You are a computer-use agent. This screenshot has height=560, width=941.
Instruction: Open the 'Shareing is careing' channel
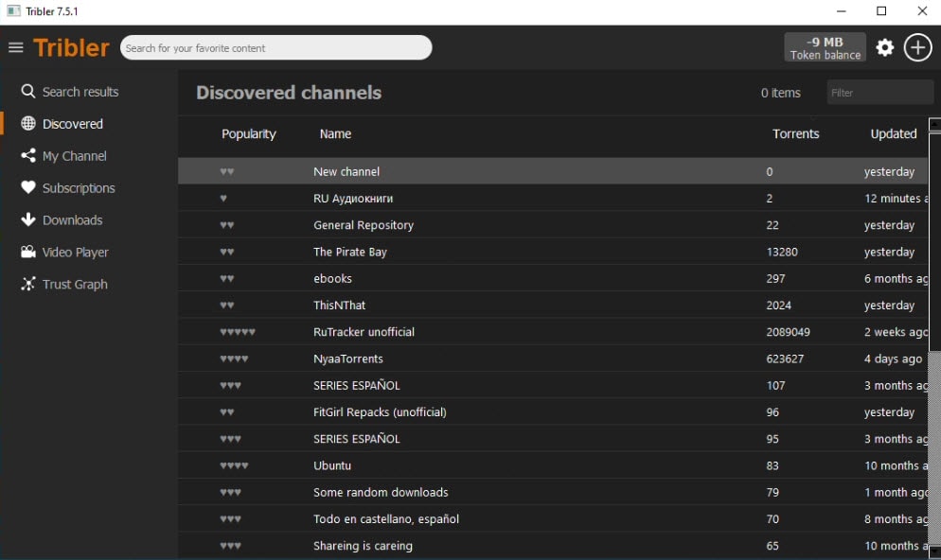[x=553, y=546]
